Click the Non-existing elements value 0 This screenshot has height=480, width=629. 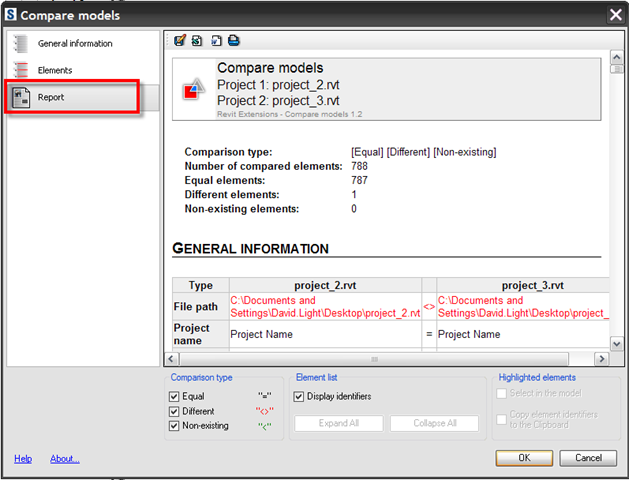(x=354, y=209)
